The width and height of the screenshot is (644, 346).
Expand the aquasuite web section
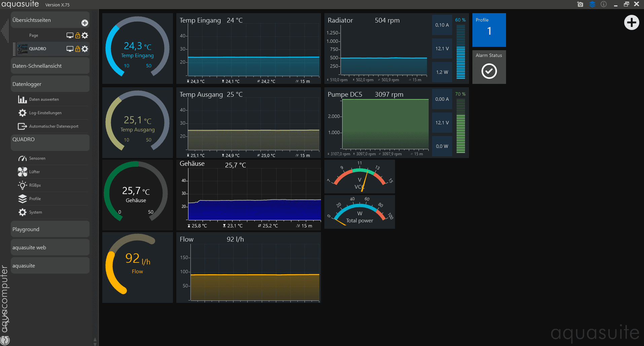pyautogui.click(x=50, y=247)
